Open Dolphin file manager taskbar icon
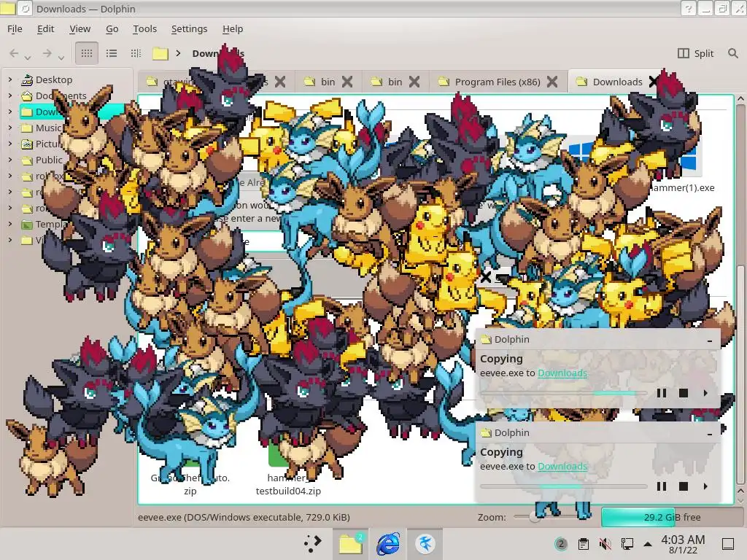The width and height of the screenshot is (747, 560). coord(351,543)
